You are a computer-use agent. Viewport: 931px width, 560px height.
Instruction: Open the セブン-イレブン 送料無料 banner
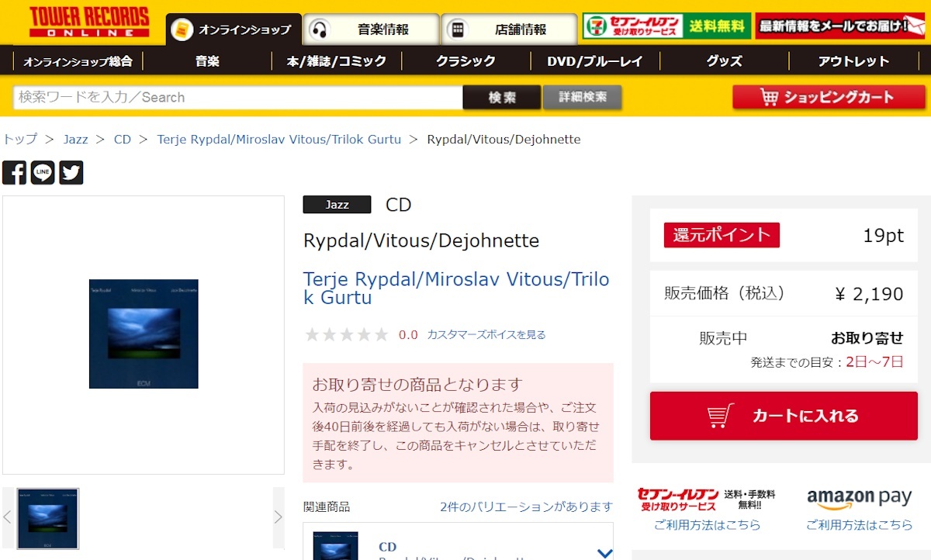666,26
